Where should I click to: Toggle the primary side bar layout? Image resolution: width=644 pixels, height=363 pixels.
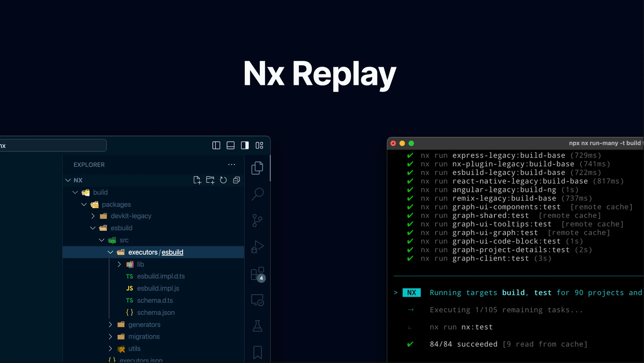coord(216,145)
